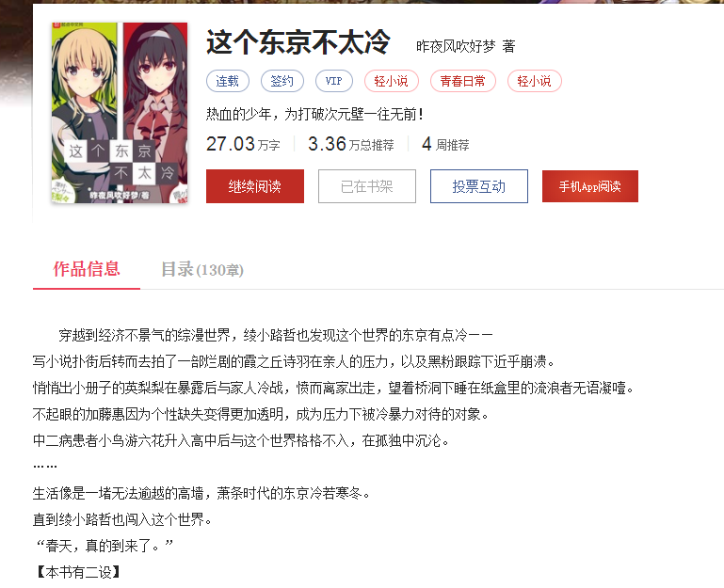This screenshot has width=724, height=588.
Task: Click the VIP tag
Action: pos(334,81)
